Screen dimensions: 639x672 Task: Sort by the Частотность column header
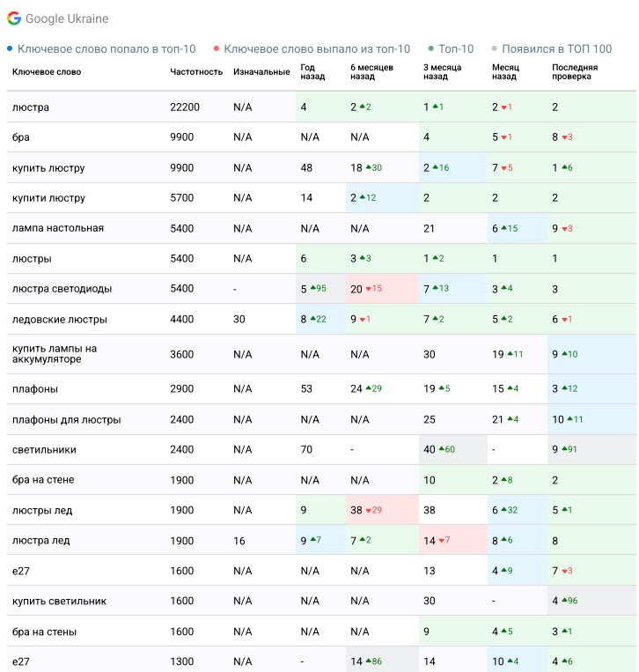(196, 72)
